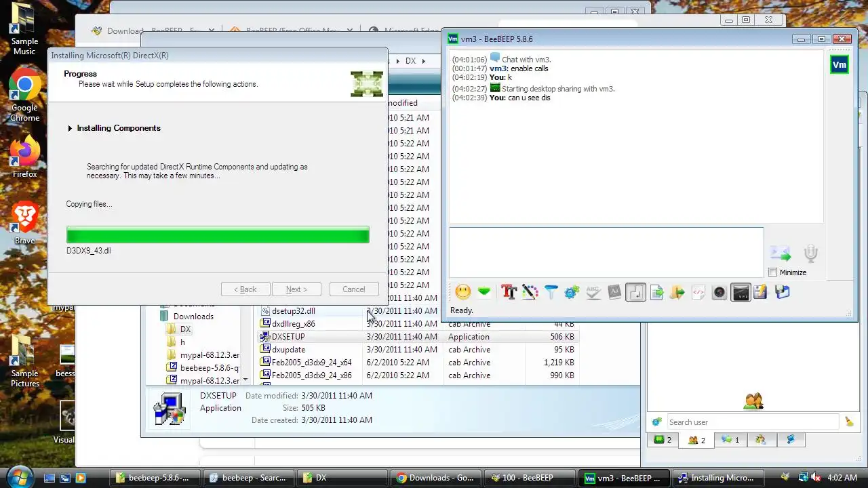Click the send folder icon
This screenshot has width=868, height=488.
point(677,292)
